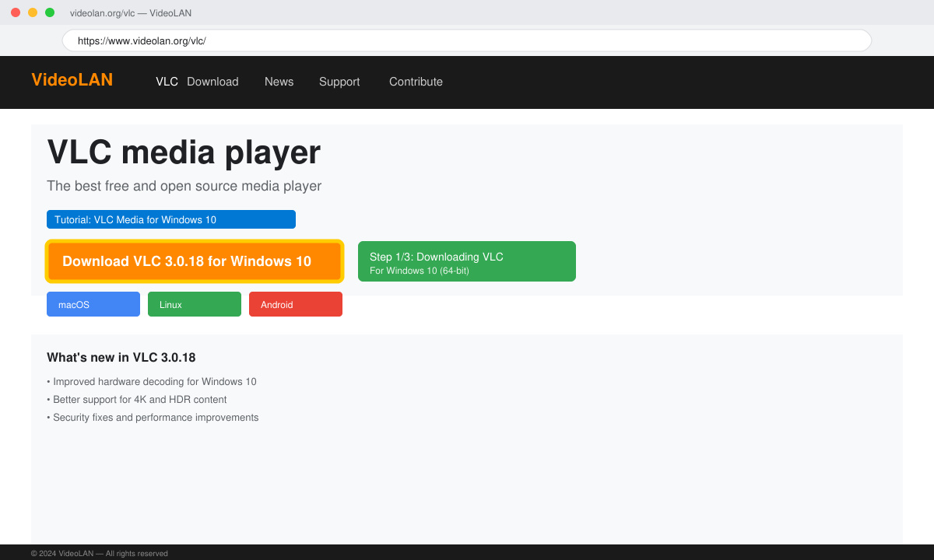Click the VideoLAN logo in header
This screenshot has height=560, width=934.
tap(72, 79)
